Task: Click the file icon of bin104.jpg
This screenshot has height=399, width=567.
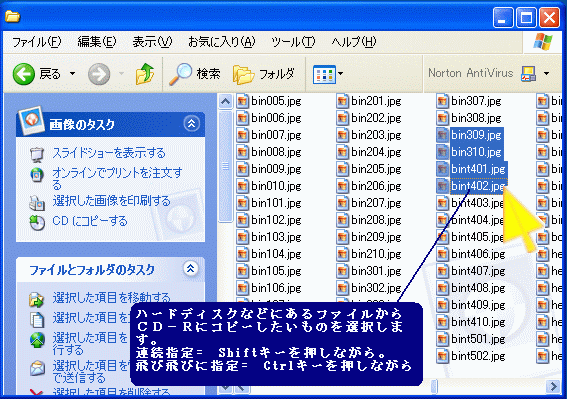Action: 242,254
